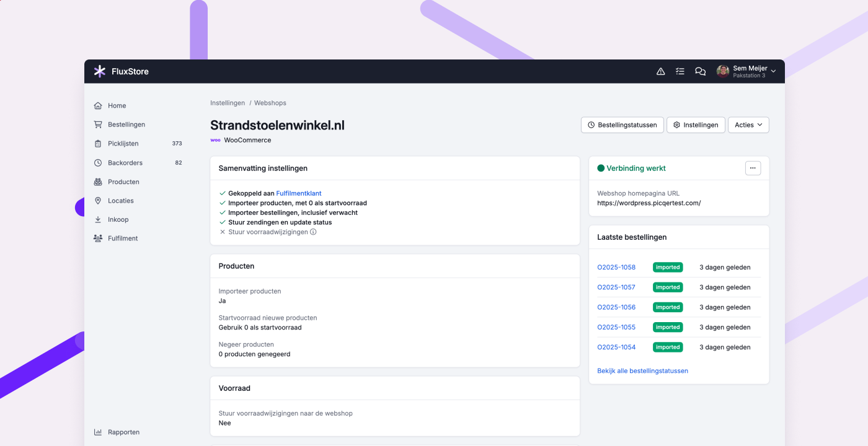Open the task checklist icon
This screenshot has width=868, height=446.
[680, 71]
